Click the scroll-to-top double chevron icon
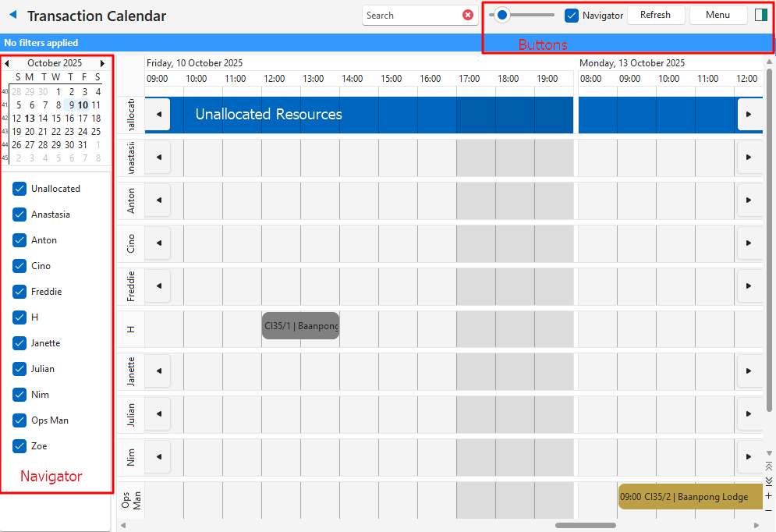 pos(769,466)
